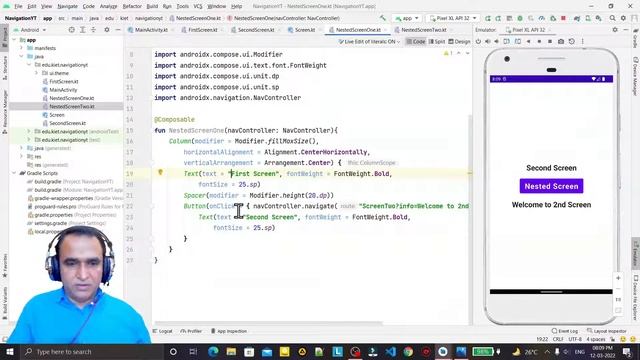Open the Android project view dropdown
This screenshot has height=360, width=640.
(x=30, y=30)
